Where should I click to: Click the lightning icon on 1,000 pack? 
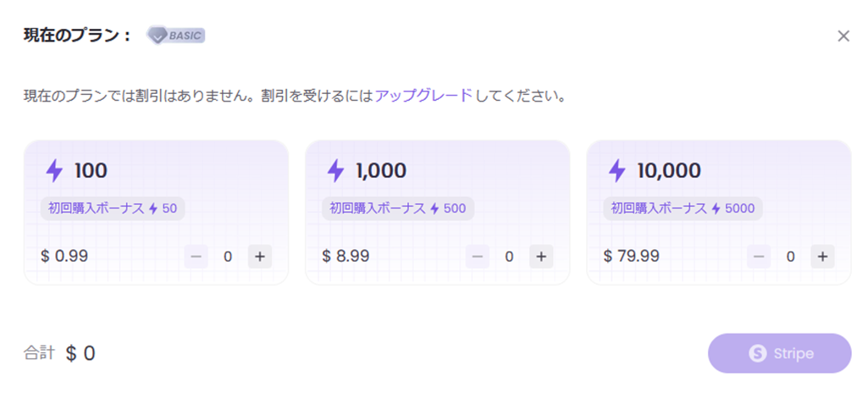tap(335, 171)
